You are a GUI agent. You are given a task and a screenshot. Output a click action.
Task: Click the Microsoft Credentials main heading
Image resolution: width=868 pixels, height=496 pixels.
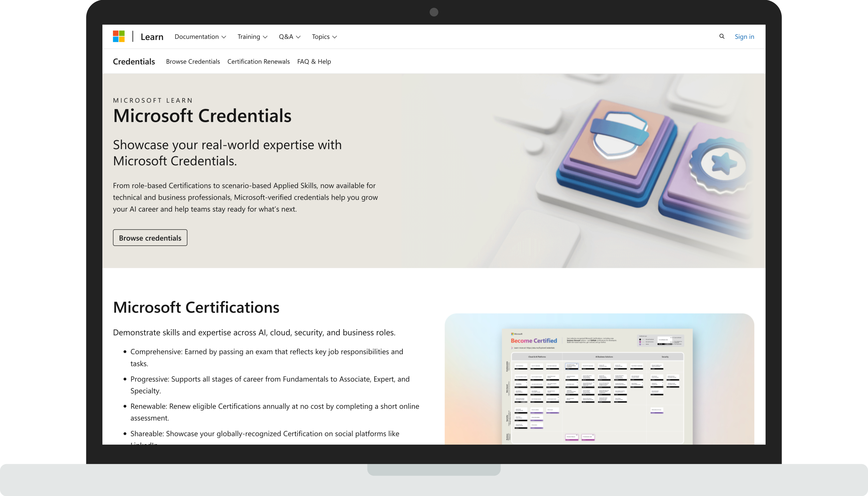(x=202, y=116)
